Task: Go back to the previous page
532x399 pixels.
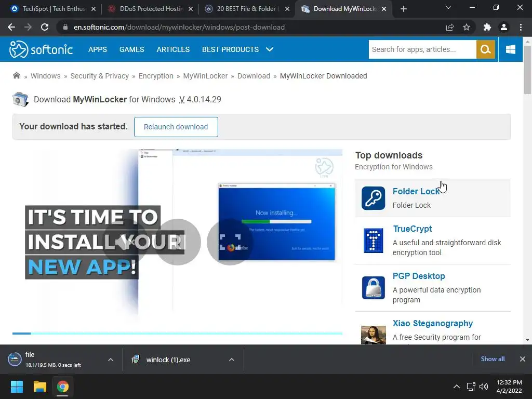Action: pyautogui.click(x=11, y=27)
